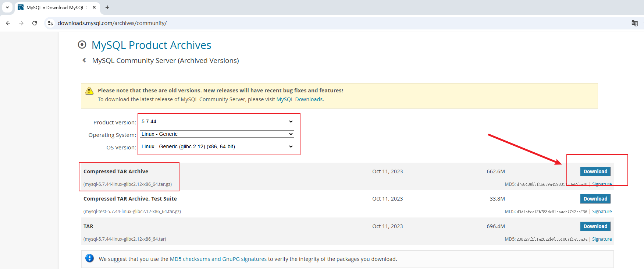Open the Product Version 5.7.44 dropdown
Image resolution: width=644 pixels, height=269 pixels.
click(217, 121)
